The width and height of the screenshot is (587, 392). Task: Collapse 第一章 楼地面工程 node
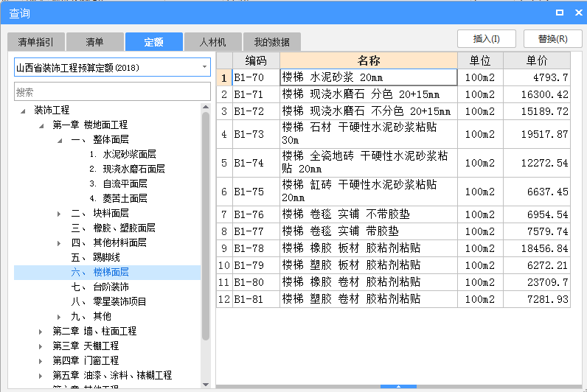(41, 126)
